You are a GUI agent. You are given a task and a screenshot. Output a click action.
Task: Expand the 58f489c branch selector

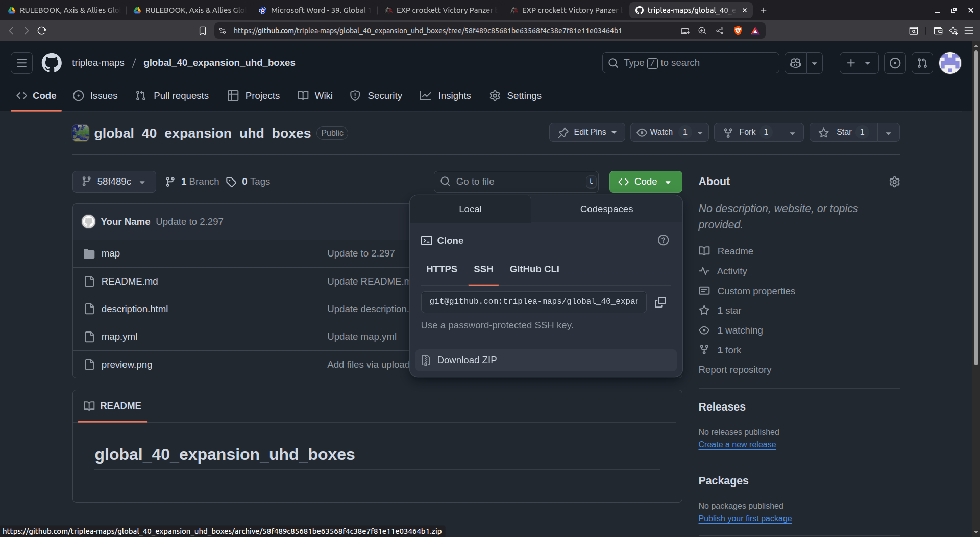[114, 182]
